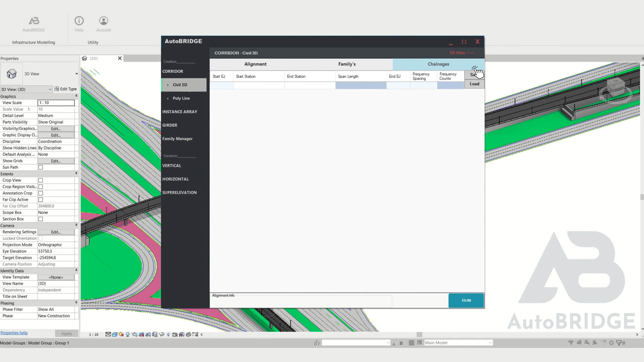This screenshot has width=644, height=362.
Task: Click the selection Filter funnel icon
Action: tap(619, 343)
